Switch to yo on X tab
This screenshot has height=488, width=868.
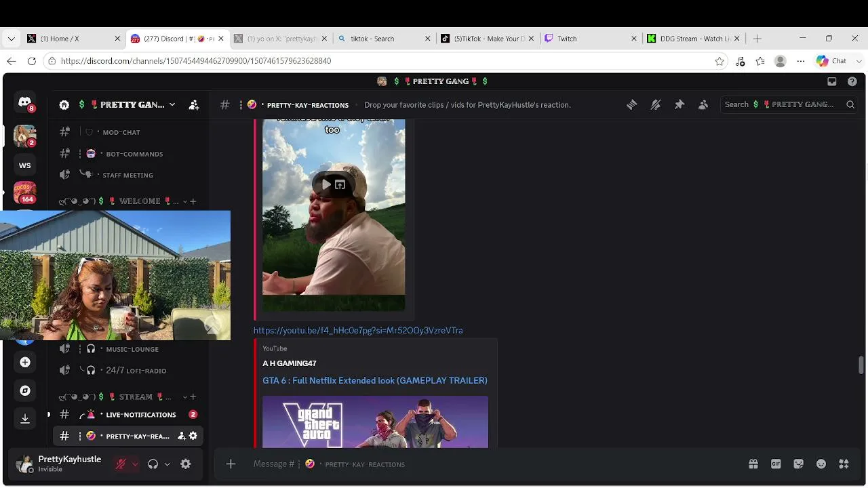[x=279, y=39]
